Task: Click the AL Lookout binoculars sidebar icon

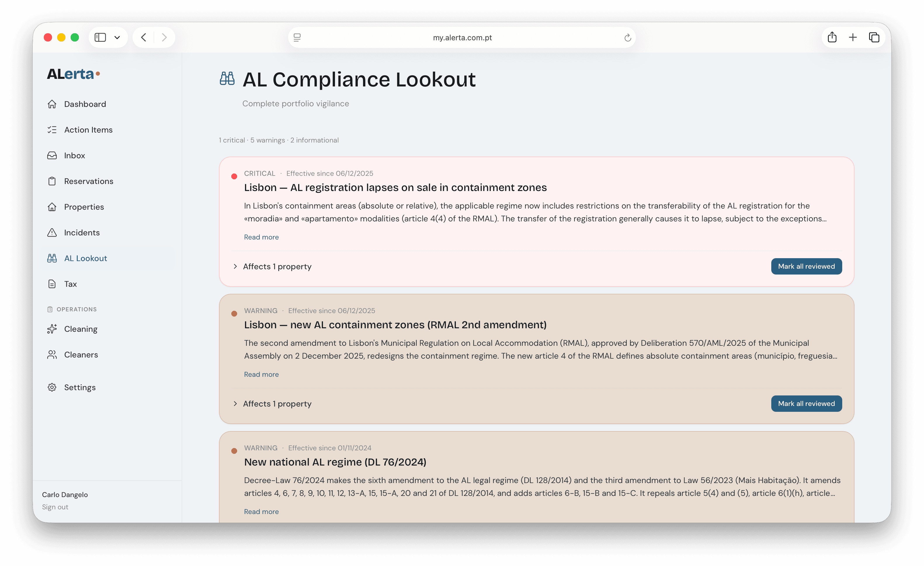Action: 52,258
